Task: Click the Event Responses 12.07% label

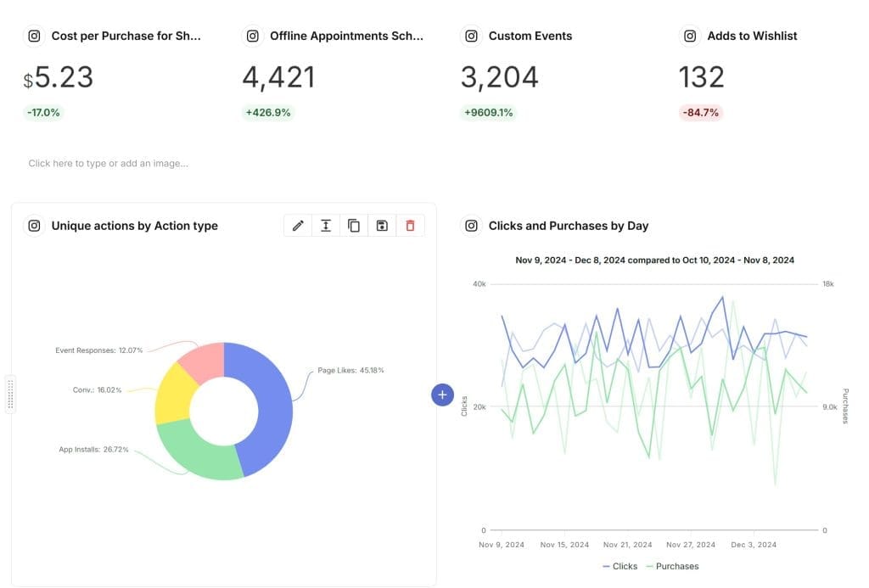Action: [99, 350]
